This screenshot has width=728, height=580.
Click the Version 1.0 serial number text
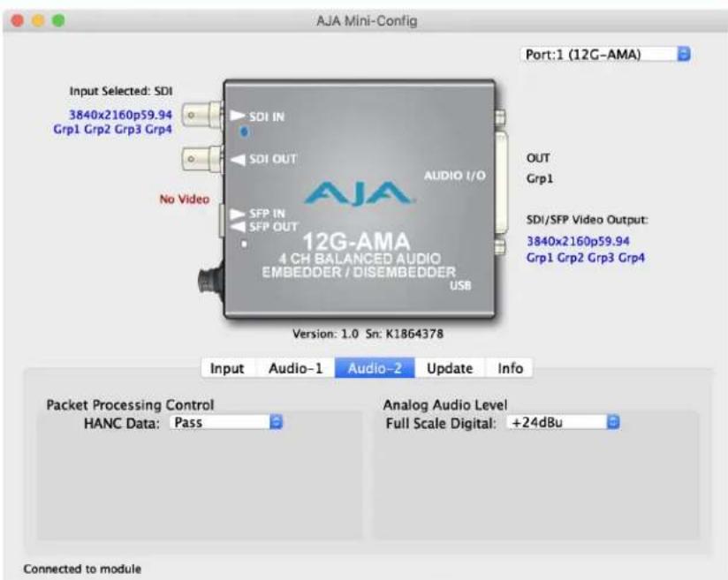368,334
